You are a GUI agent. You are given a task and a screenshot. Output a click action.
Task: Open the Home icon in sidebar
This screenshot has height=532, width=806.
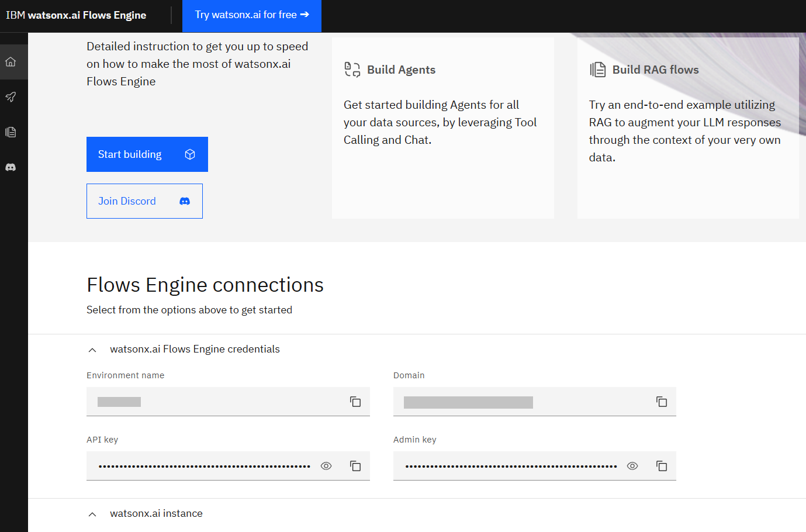click(x=11, y=62)
